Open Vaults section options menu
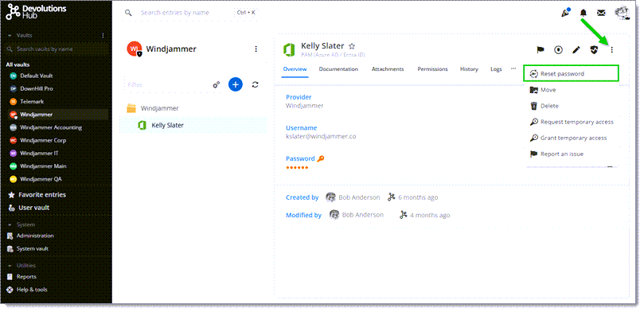The height and width of the screenshot is (312, 644). 103,35
